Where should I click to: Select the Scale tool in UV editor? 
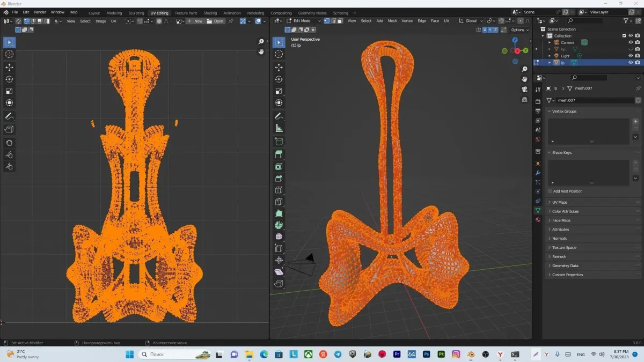point(9,91)
